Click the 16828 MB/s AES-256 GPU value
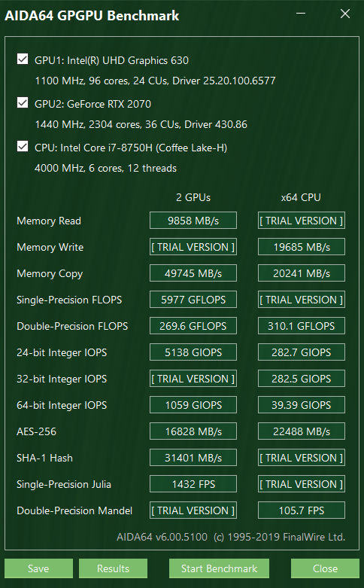The width and height of the screenshot is (364, 588). click(x=193, y=431)
